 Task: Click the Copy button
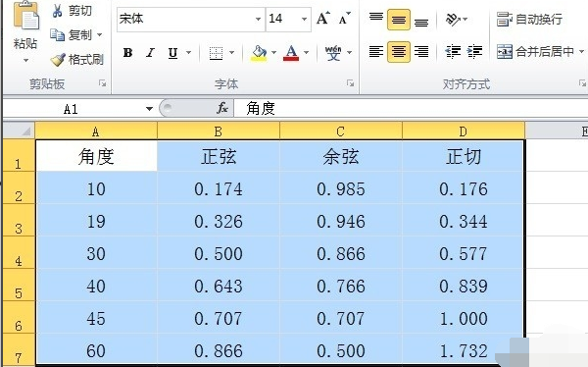click(72, 35)
